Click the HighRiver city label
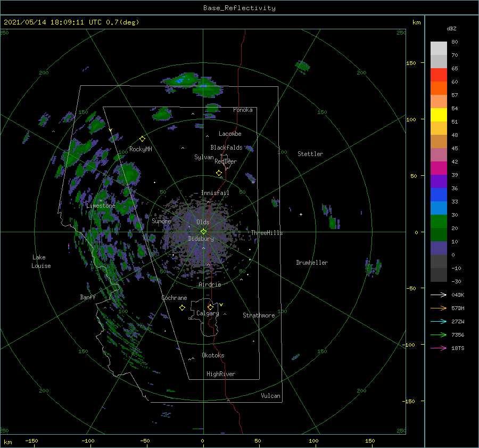This screenshot has height=448, width=479. pyautogui.click(x=221, y=374)
